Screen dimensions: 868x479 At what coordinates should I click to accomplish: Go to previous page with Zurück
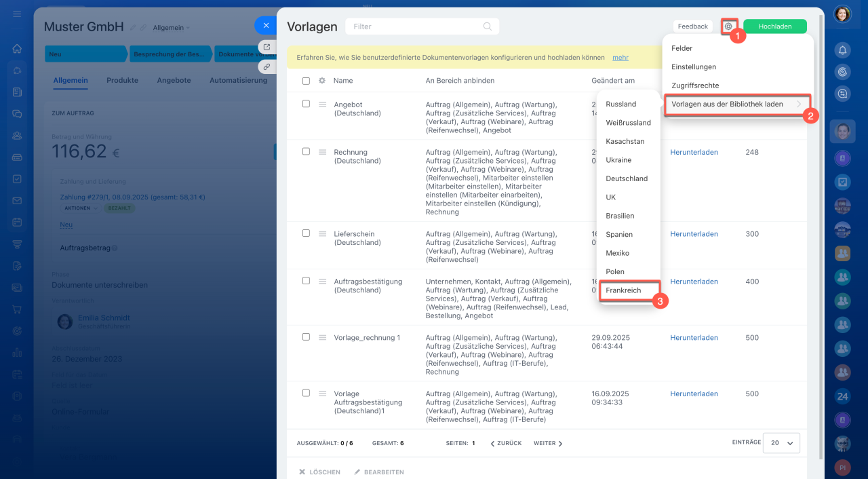coord(505,443)
